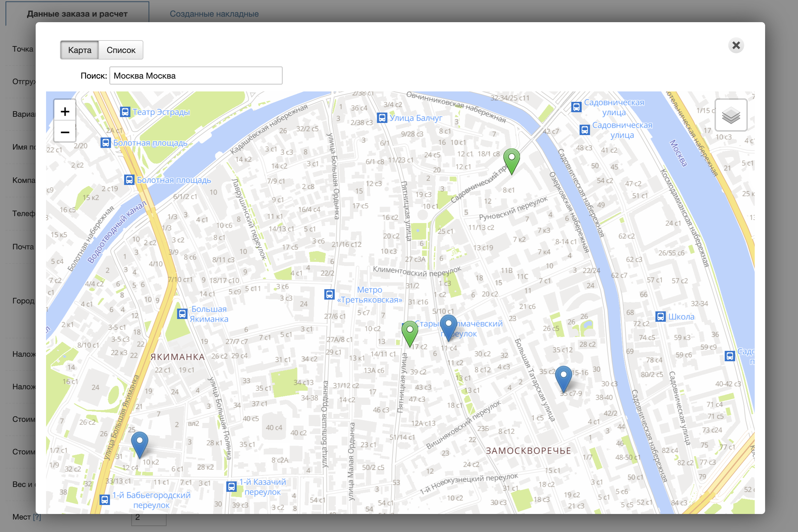Image resolution: width=798 pixels, height=532 pixels.
Task: Click the Мест help link [?]
Action: pos(37,517)
